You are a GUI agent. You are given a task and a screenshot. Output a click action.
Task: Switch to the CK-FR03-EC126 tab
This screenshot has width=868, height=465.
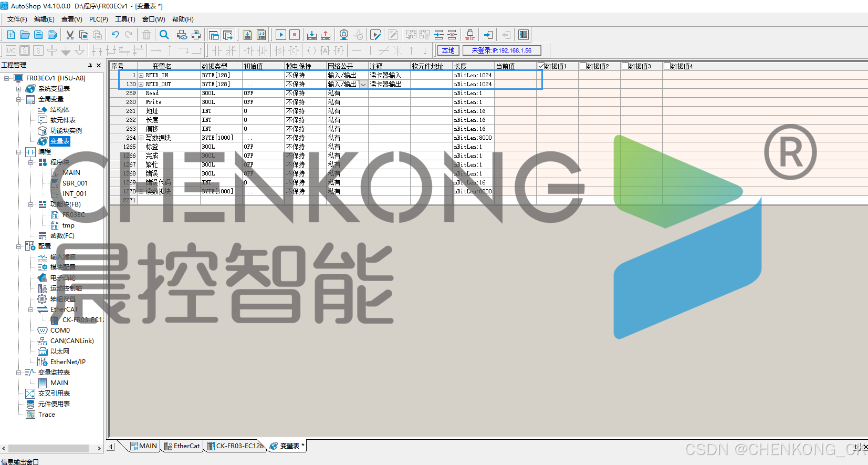(x=236, y=446)
